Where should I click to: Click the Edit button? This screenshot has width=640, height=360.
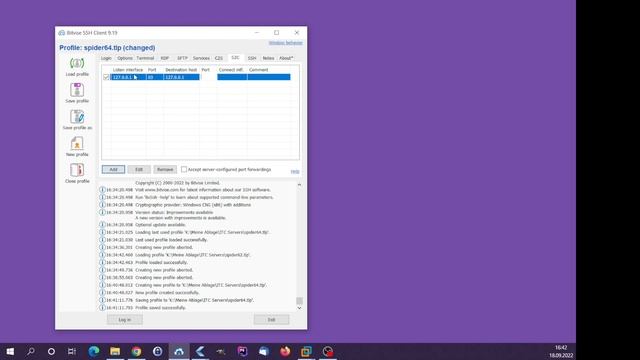(139, 169)
